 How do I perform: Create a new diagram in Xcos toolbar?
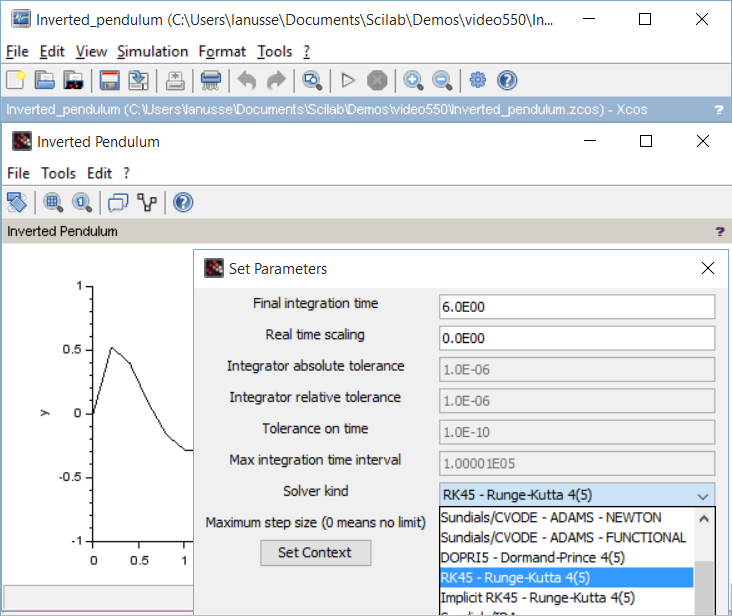coord(15,80)
